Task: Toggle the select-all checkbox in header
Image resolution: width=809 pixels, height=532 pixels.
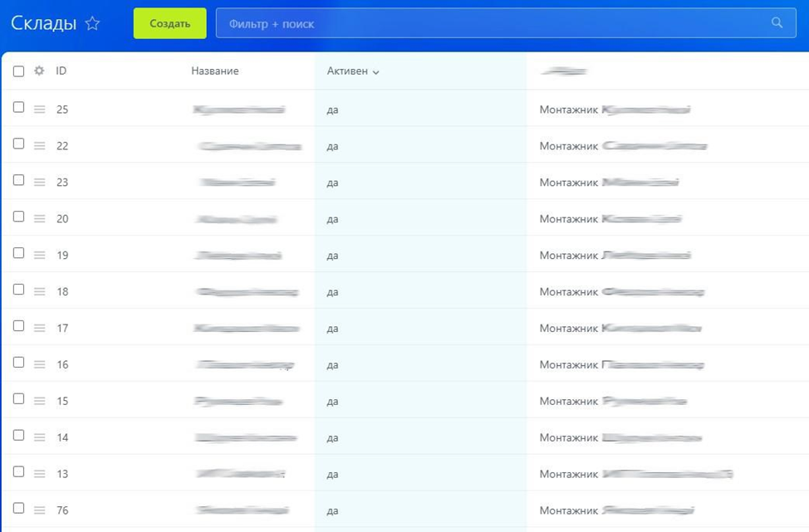Action: (18, 71)
